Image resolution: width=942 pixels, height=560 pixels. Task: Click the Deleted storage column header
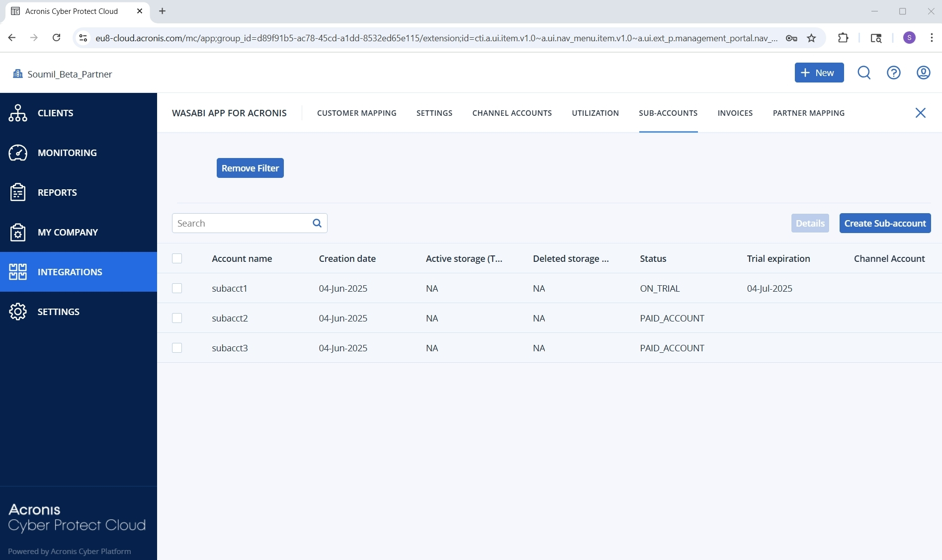pos(571,258)
